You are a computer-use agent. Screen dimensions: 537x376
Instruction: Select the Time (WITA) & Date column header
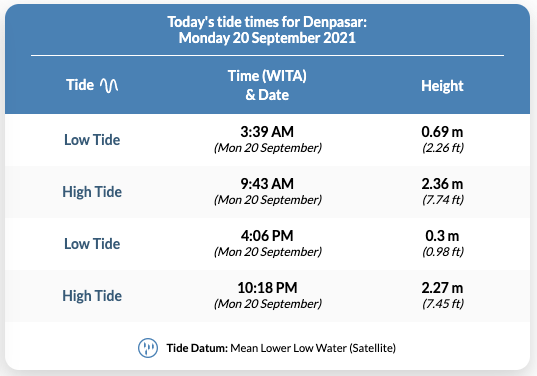pos(267,85)
